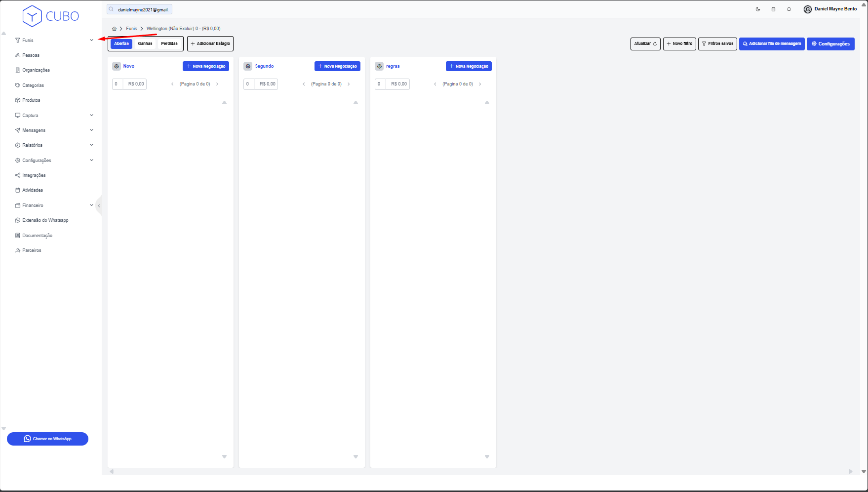868x492 pixels.
Task: Toggle dark mode with the moon icon
Action: coord(758,9)
